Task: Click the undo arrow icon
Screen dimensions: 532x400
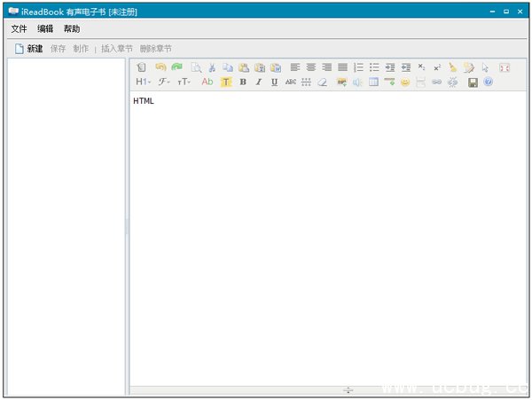Action: coord(160,67)
